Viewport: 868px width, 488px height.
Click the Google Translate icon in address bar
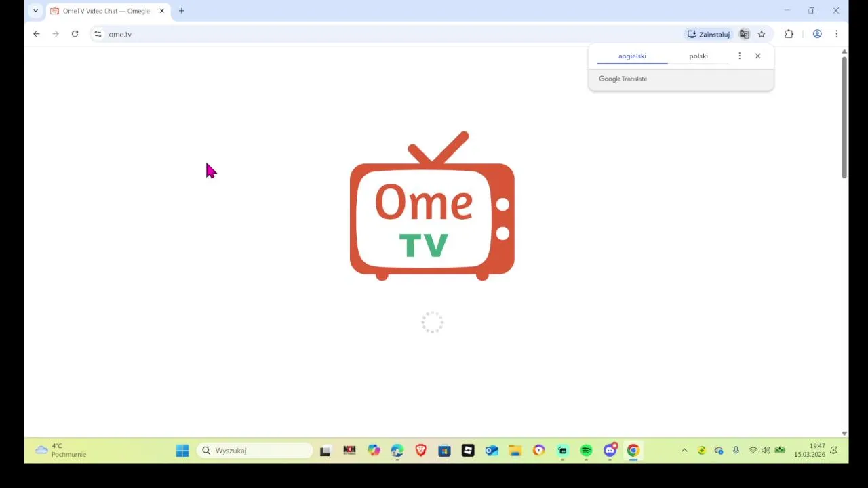point(744,34)
